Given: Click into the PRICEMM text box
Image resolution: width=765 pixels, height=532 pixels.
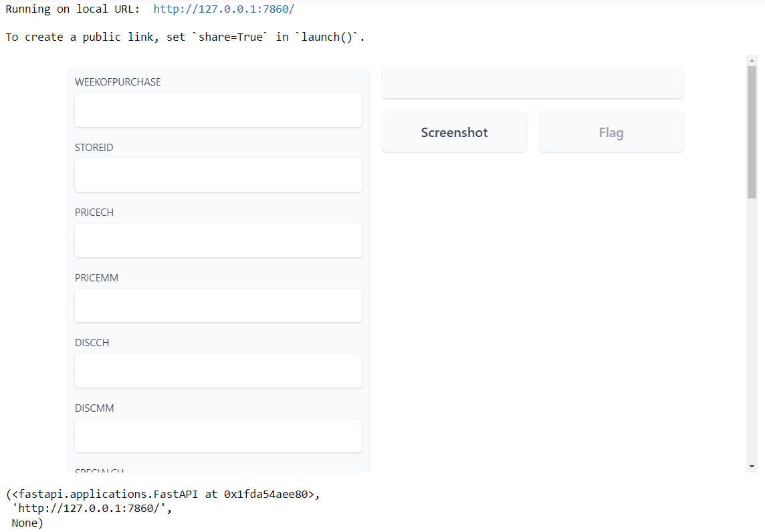Looking at the screenshot, I should (219, 305).
